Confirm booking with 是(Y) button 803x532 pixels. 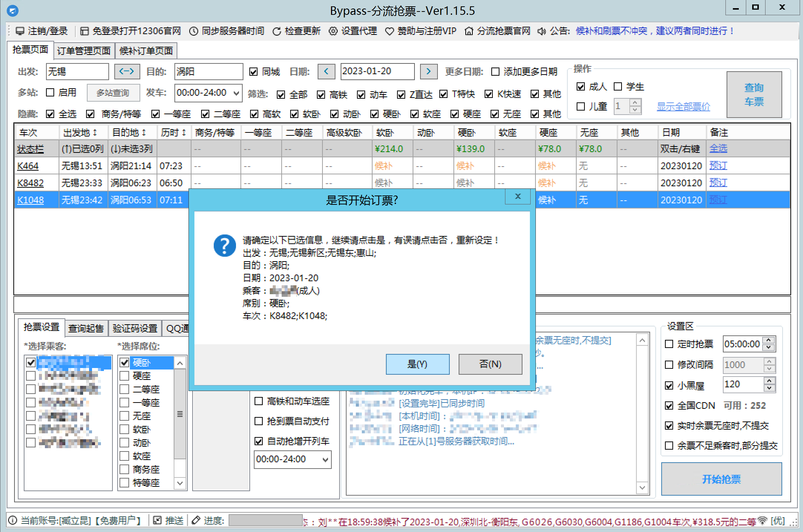[x=417, y=364]
